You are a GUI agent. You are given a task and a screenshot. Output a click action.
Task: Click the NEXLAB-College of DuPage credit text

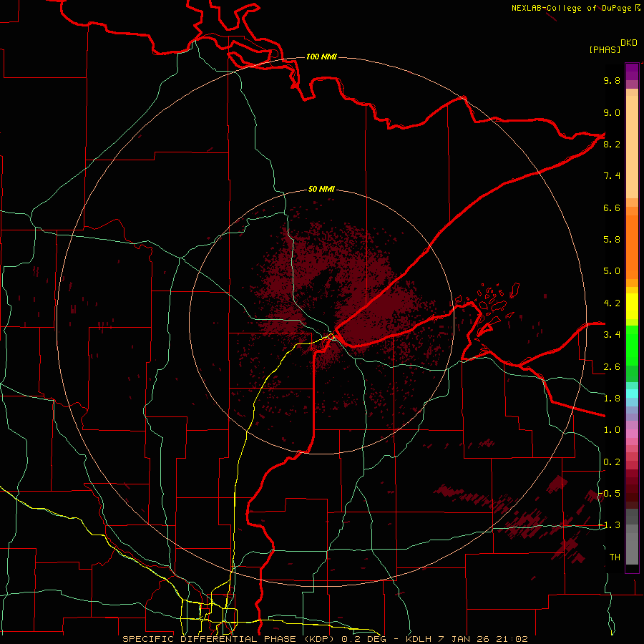pos(572,8)
